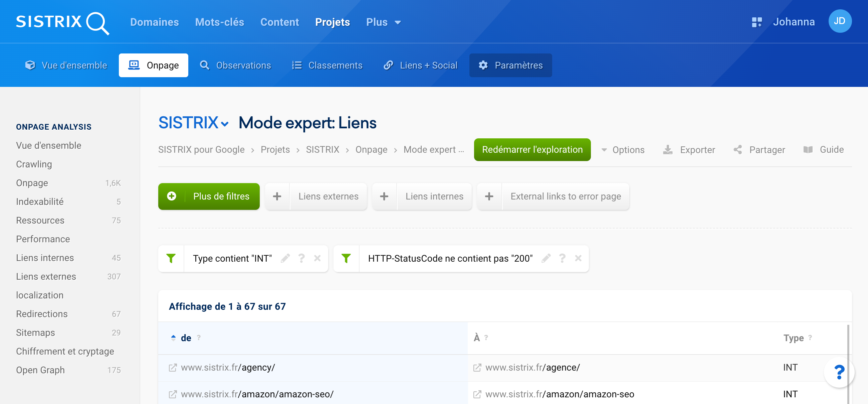The width and height of the screenshot is (868, 404).
Task: Edit the HTTP-StatusCode filter pencil
Action: coord(546,258)
